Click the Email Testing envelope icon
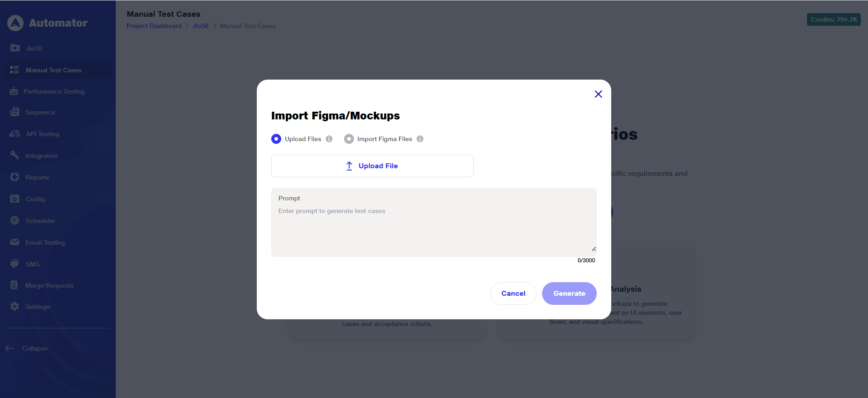 [14, 242]
